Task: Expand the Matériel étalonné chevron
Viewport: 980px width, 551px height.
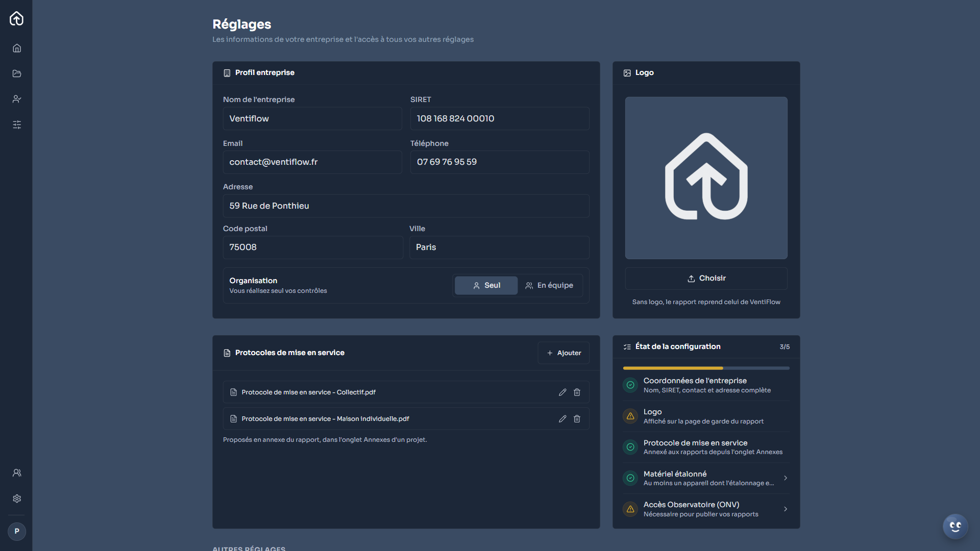Action: [x=786, y=478]
